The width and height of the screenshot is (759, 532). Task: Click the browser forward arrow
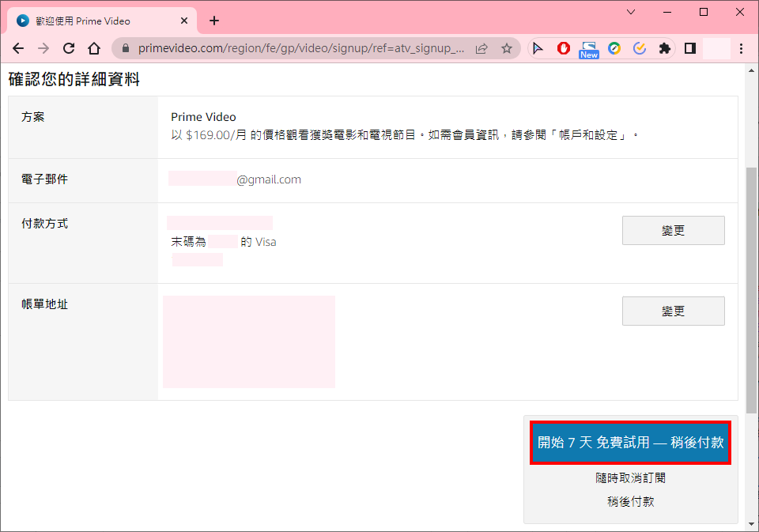[x=43, y=48]
